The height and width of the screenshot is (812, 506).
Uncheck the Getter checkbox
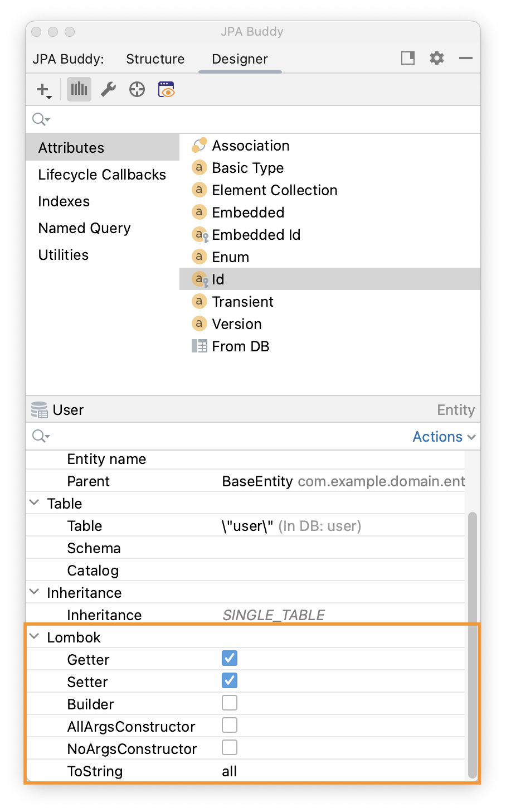229,658
